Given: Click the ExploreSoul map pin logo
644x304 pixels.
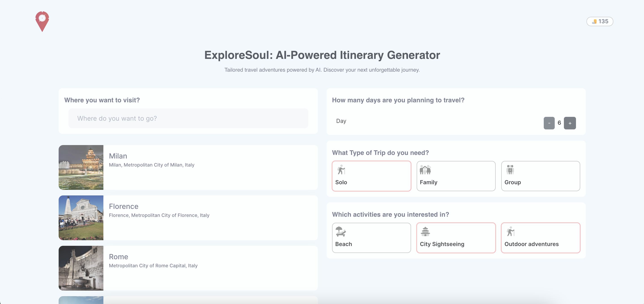Looking at the screenshot, I should pyautogui.click(x=42, y=21).
